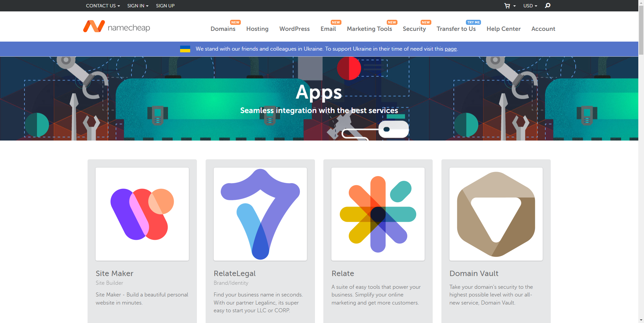Viewport: 644px width, 323px height.
Task: Click the Relate title
Action: [x=343, y=273]
